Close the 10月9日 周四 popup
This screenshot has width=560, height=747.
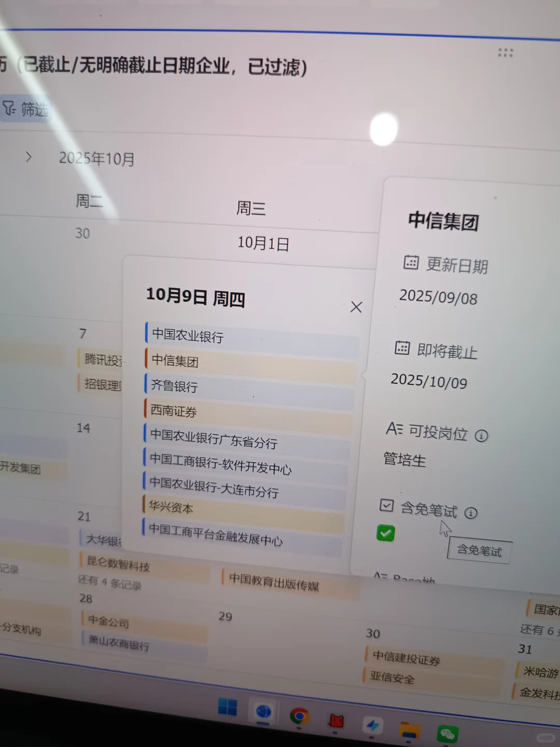point(356,307)
